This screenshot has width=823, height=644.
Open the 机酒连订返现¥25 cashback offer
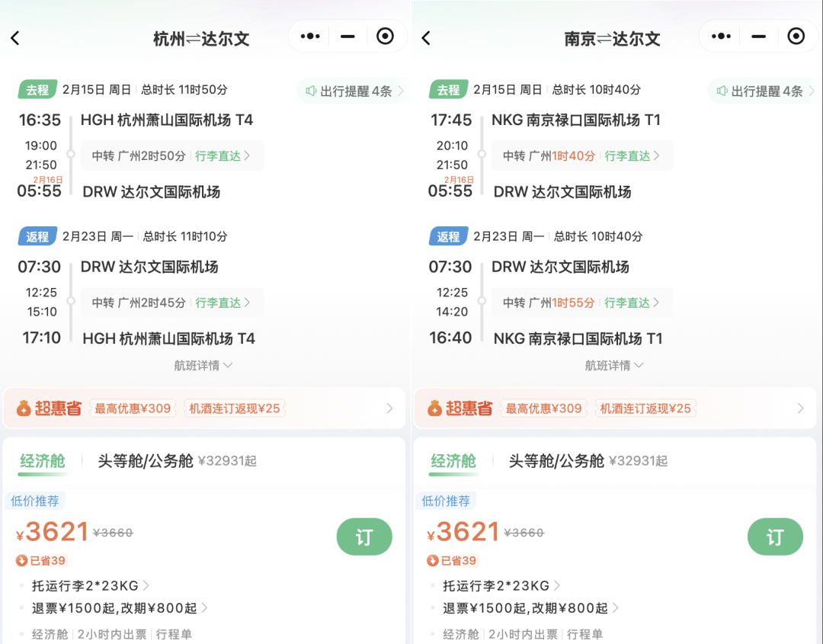point(236,408)
